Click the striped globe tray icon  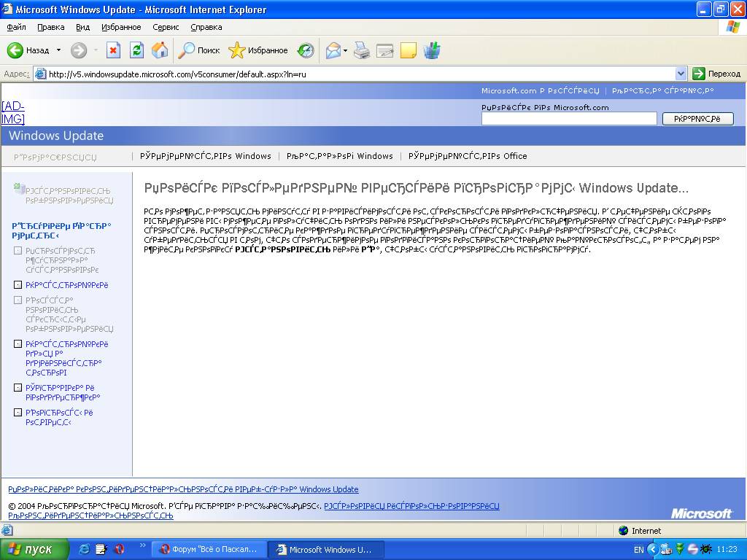point(693,550)
